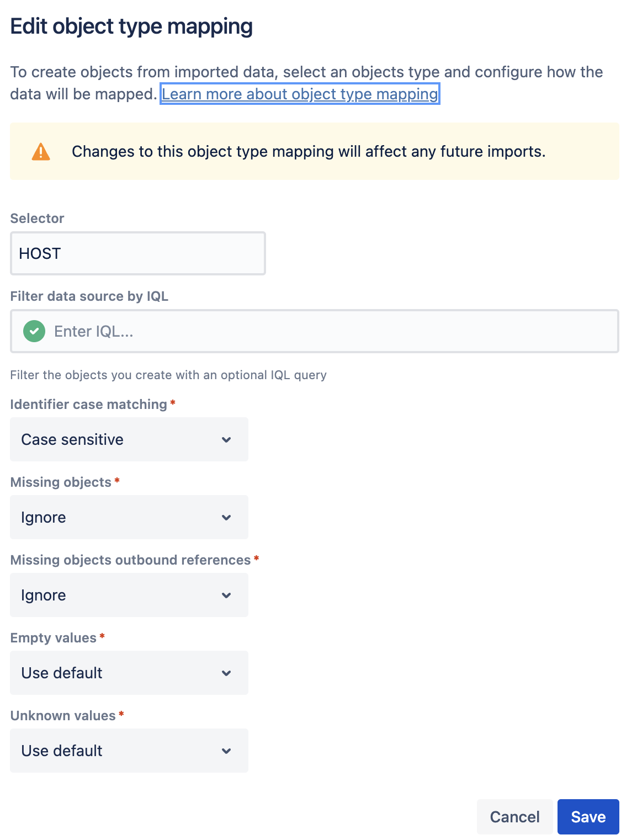Click the Identifier case matching label
The width and height of the screenshot is (637, 840).
(88, 405)
